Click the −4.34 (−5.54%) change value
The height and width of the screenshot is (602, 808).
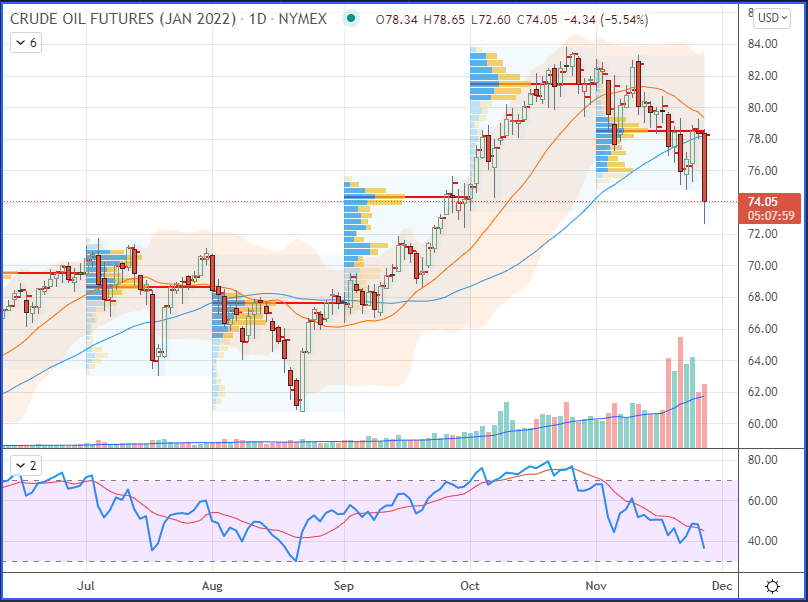606,20
